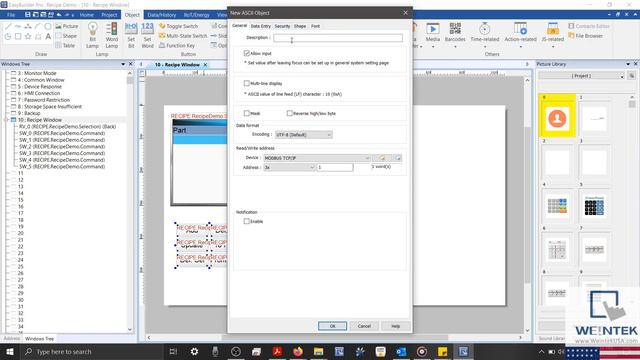This screenshot has width=640, height=360.
Task: Select the ellipse draw tool
Action: [x=48, y=26]
